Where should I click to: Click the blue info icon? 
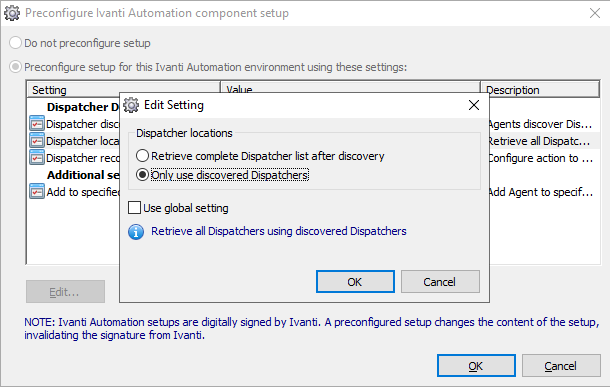click(136, 232)
